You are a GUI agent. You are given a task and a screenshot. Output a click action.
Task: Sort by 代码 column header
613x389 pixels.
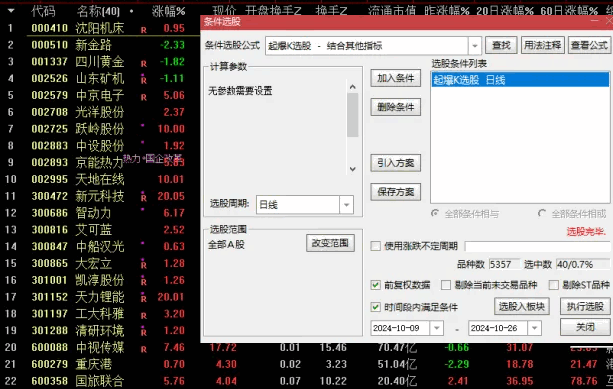pyautogui.click(x=43, y=11)
